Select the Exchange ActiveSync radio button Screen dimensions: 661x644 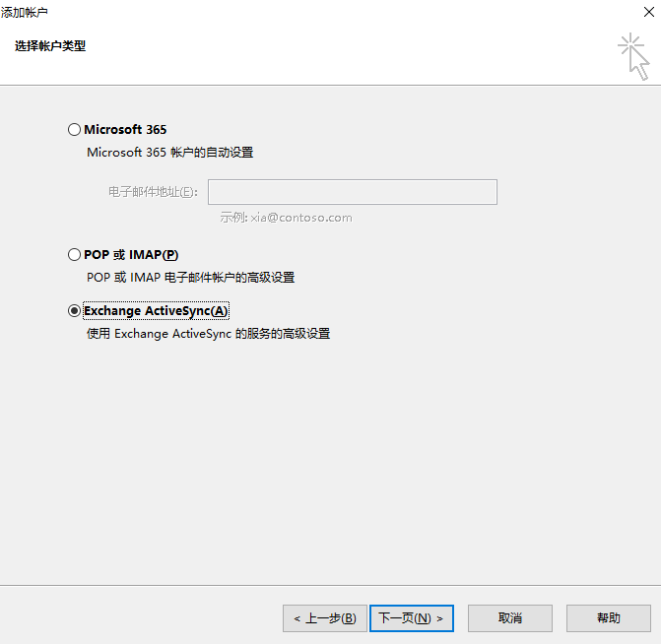pyautogui.click(x=74, y=310)
